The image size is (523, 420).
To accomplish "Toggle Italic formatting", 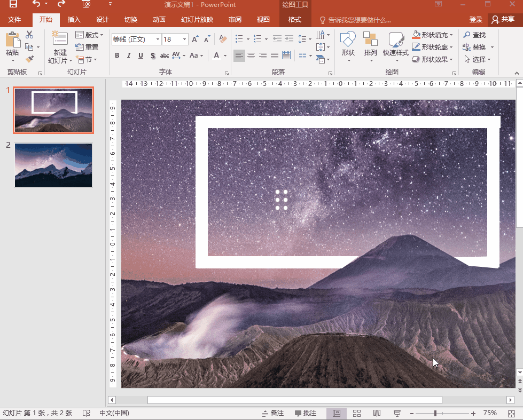I will pyautogui.click(x=129, y=56).
